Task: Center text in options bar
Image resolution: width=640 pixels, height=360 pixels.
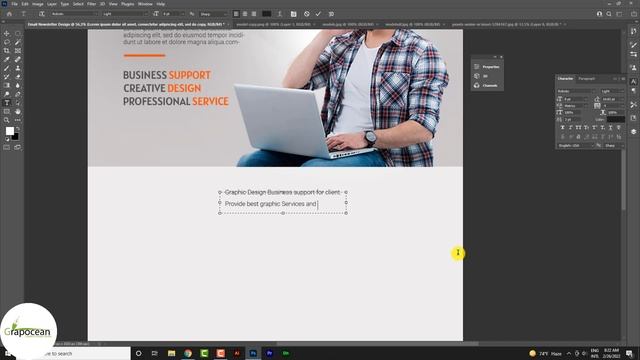Action: click(x=245, y=14)
